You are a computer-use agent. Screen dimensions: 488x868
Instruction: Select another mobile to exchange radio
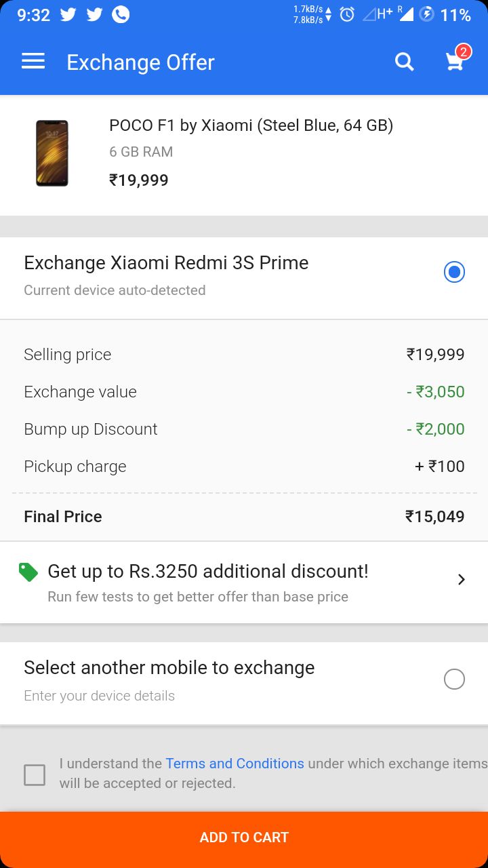454,679
